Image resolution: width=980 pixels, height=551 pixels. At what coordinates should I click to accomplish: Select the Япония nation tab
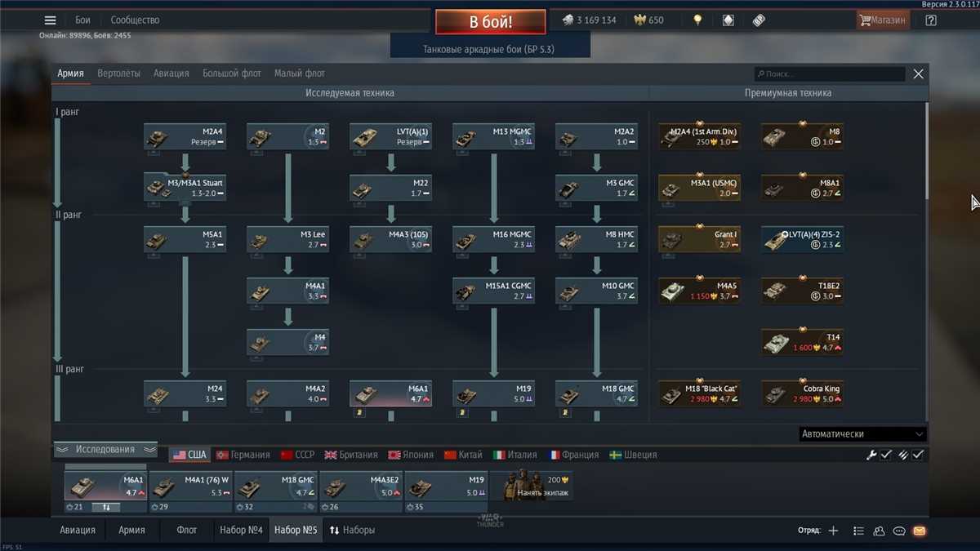click(x=411, y=455)
